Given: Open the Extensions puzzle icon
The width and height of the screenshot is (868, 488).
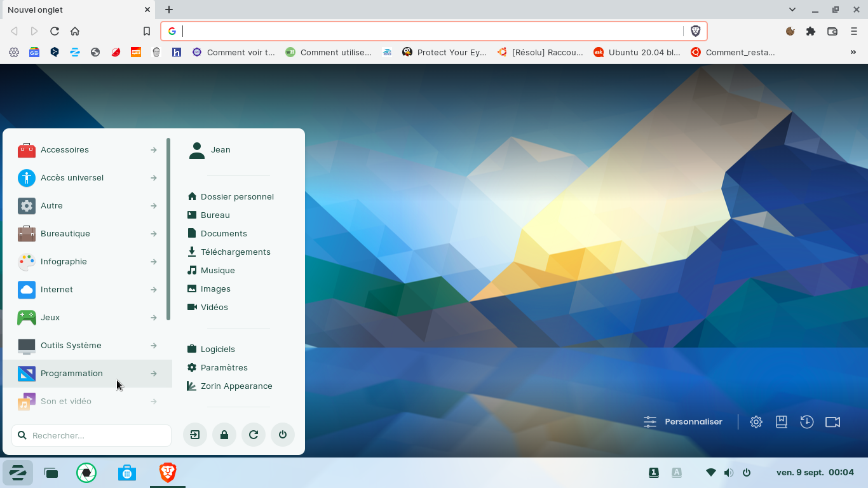Looking at the screenshot, I should click(811, 31).
